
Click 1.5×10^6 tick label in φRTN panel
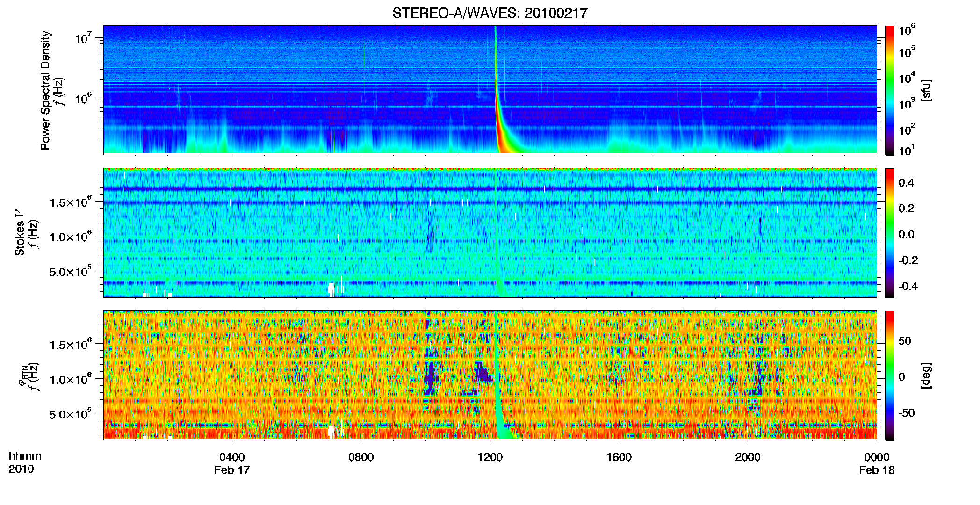coord(71,345)
